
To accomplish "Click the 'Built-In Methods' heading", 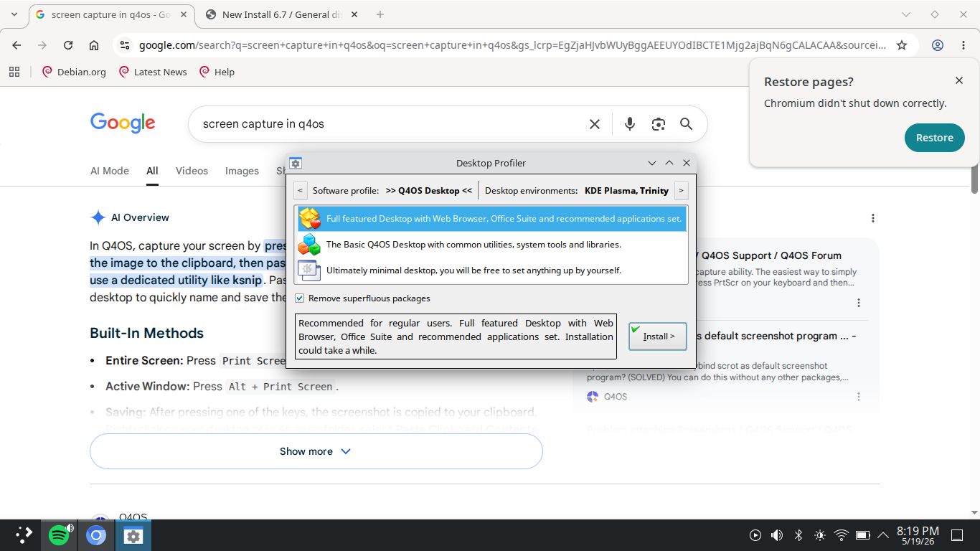I will pyautogui.click(x=146, y=333).
